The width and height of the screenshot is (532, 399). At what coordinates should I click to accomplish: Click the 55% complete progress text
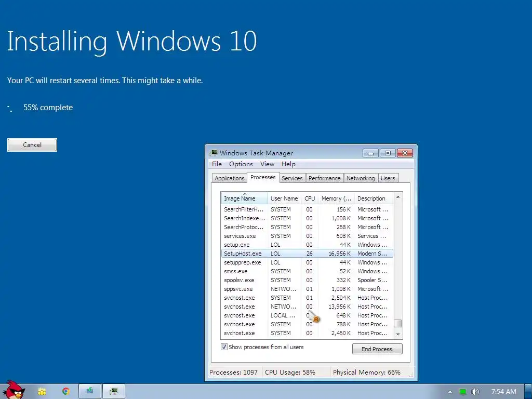(x=48, y=108)
